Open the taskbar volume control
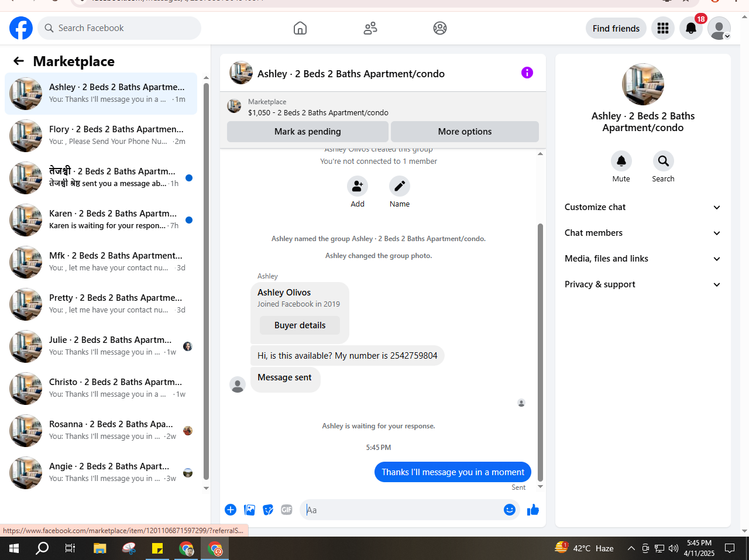The height and width of the screenshot is (560, 749). tap(674, 548)
